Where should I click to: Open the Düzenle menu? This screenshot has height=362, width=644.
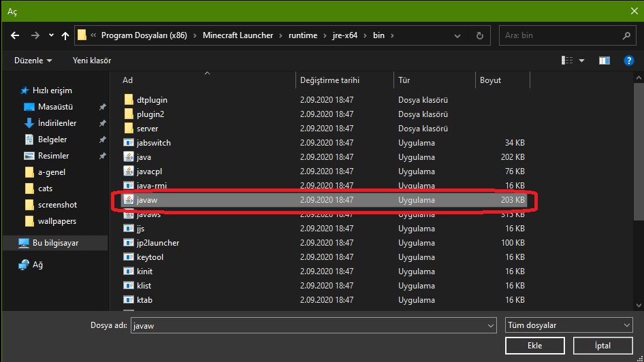33,61
